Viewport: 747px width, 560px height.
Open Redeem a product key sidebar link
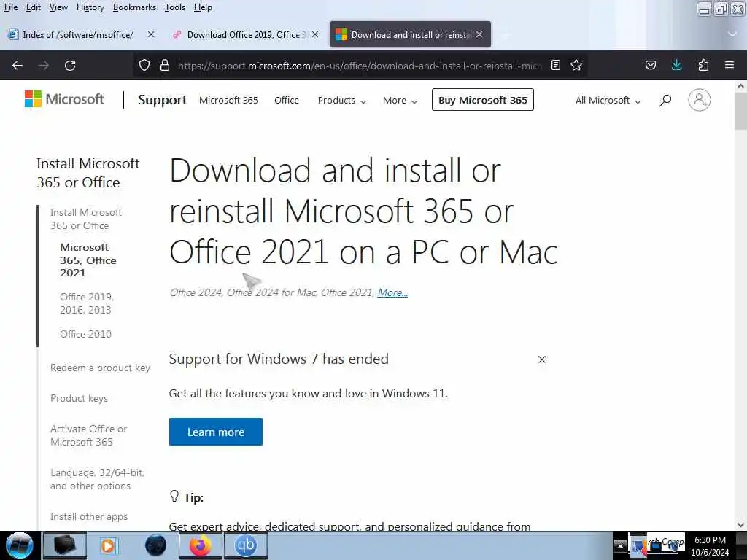tap(100, 367)
